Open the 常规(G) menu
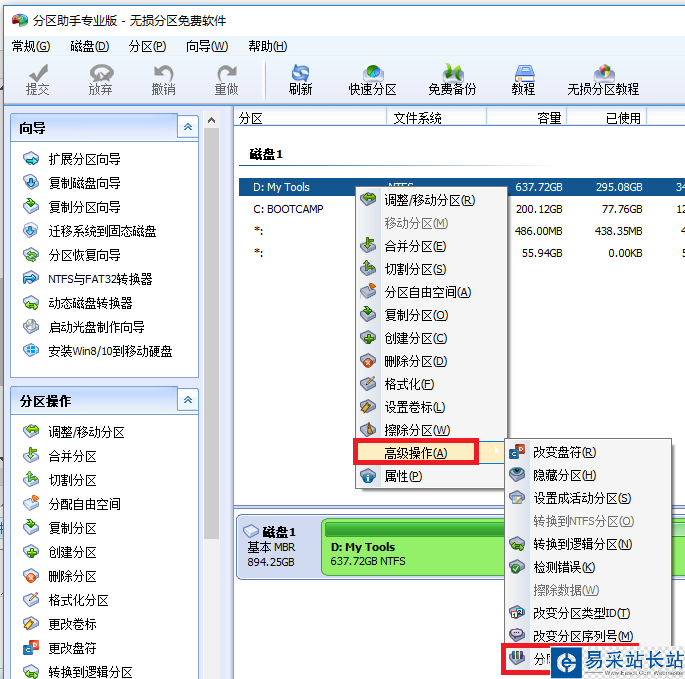This screenshot has height=679, width=685. point(31,46)
